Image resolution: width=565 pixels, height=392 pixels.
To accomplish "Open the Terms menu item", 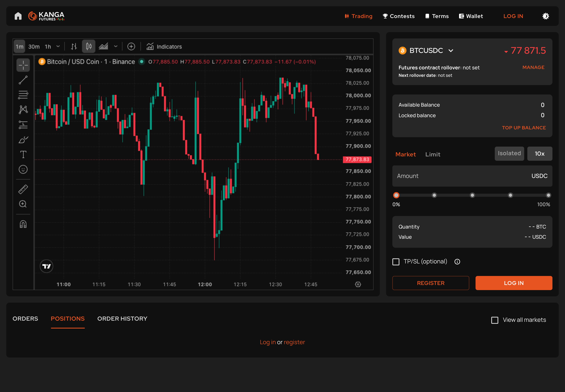I will 437,16.
